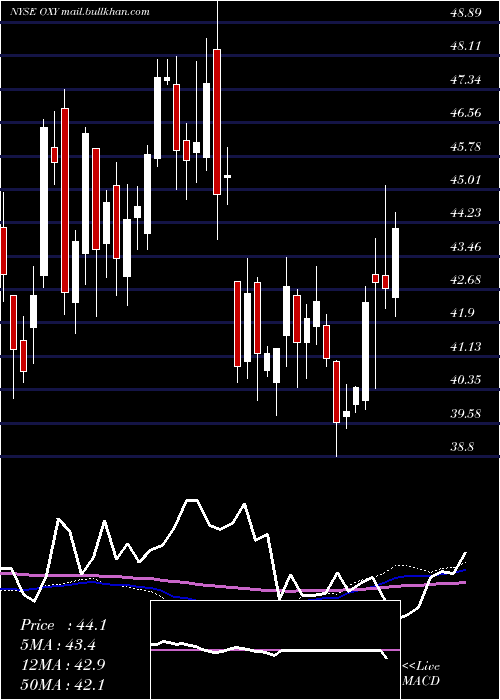Click the 5MA : 43.4 value
This screenshot has height=700, width=500.
tap(58, 645)
